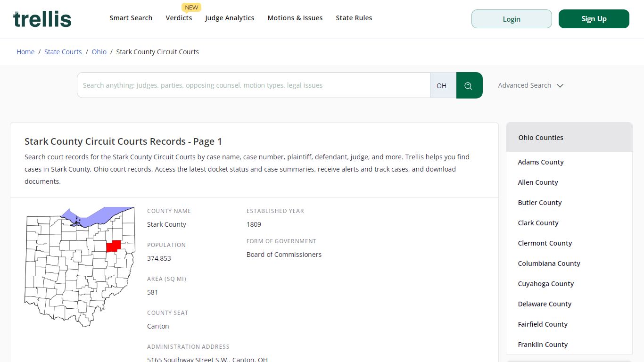Click the established year 1809
The width and height of the screenshot is (644, 362).
pyautogui.click(x=254, y=224)
